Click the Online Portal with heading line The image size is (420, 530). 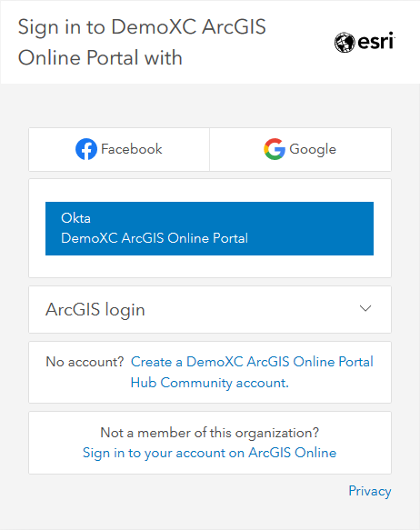pyautogui.click(x=100, y=57)
